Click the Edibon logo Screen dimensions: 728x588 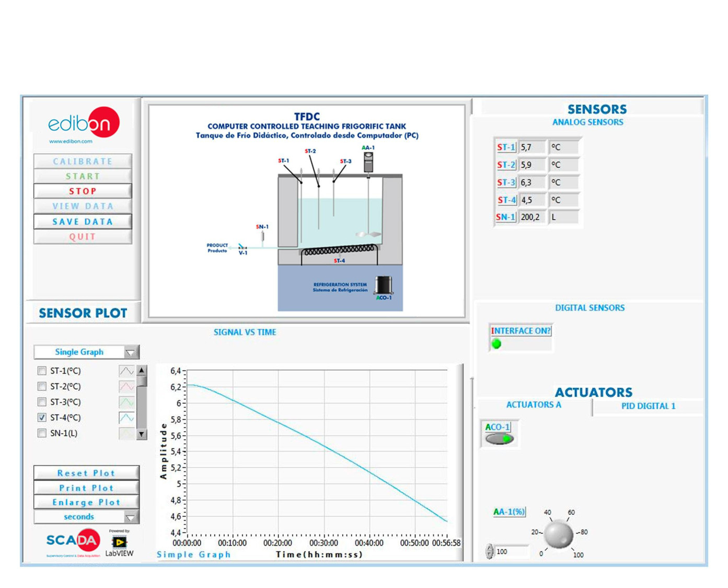pos(84,124)
